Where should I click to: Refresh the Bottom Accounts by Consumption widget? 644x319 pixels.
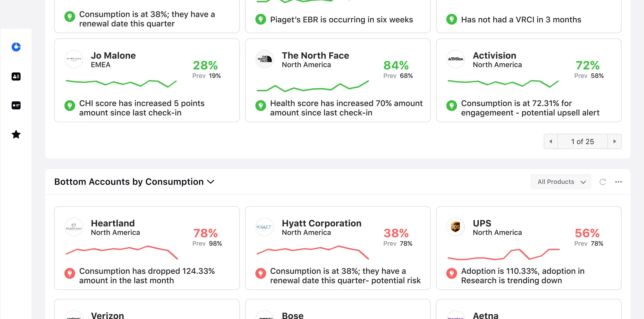(x=603, y=182)
